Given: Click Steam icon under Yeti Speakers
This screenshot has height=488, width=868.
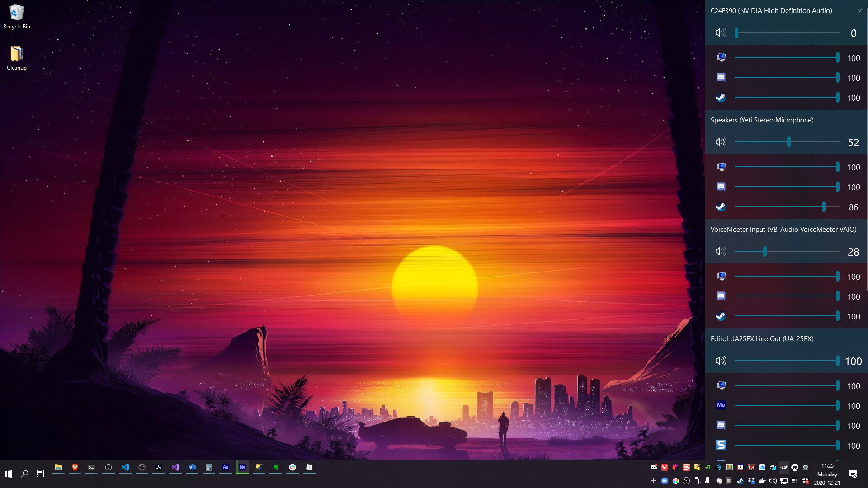Looking at the screenshot, I should coord(721,206).
